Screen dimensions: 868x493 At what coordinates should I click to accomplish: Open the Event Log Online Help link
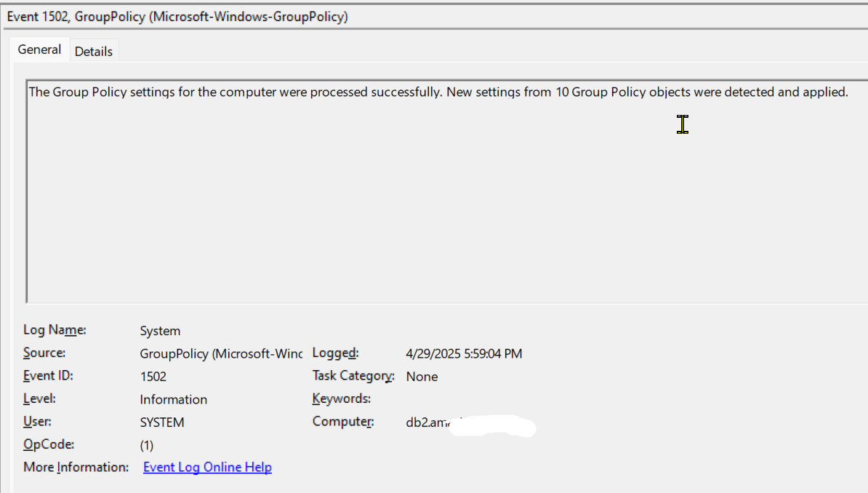(x=208, y=467)
